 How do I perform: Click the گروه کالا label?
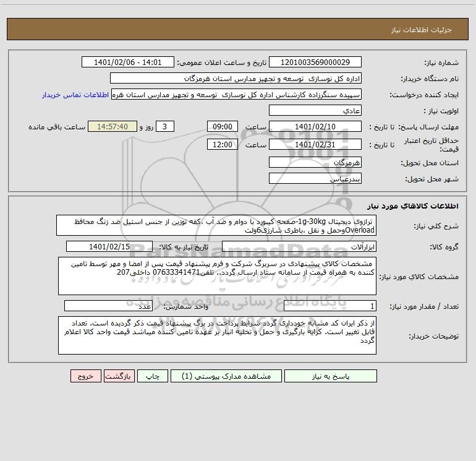[x=444, y=247]
